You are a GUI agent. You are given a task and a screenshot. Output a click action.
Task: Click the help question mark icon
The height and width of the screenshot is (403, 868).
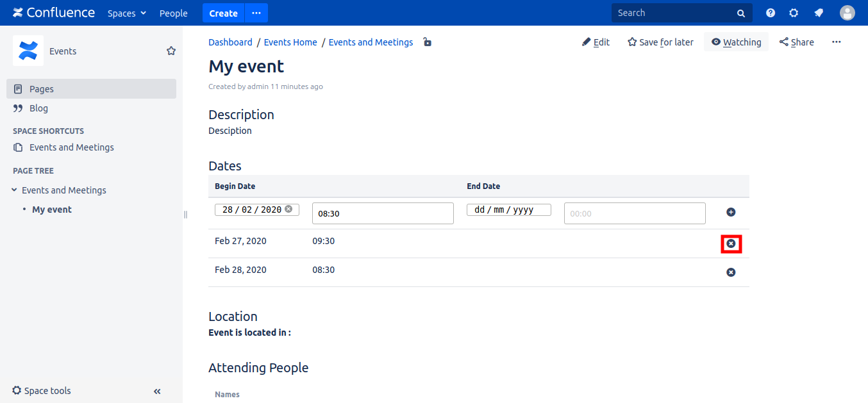point(771,13)
